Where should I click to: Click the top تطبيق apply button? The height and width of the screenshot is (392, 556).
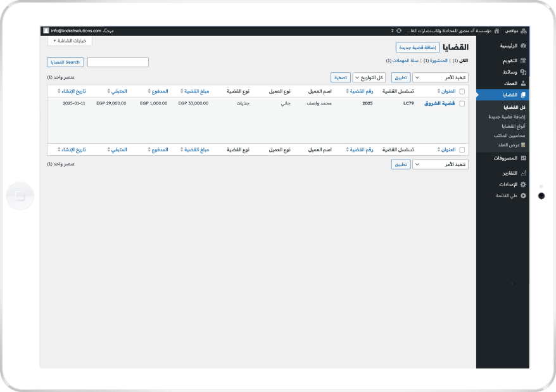[x=401, y=77]
